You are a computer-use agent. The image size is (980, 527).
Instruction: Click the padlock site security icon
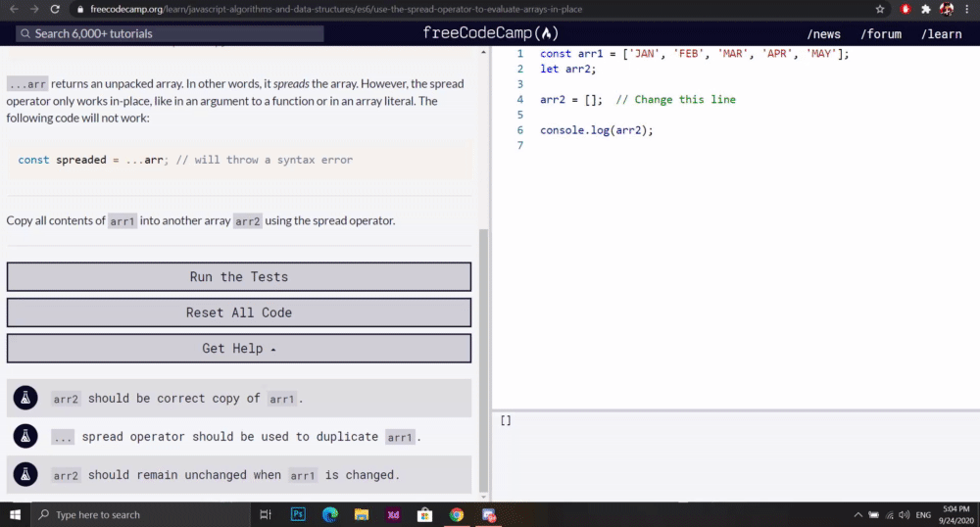pyautogui.click(x=80, y=10)
